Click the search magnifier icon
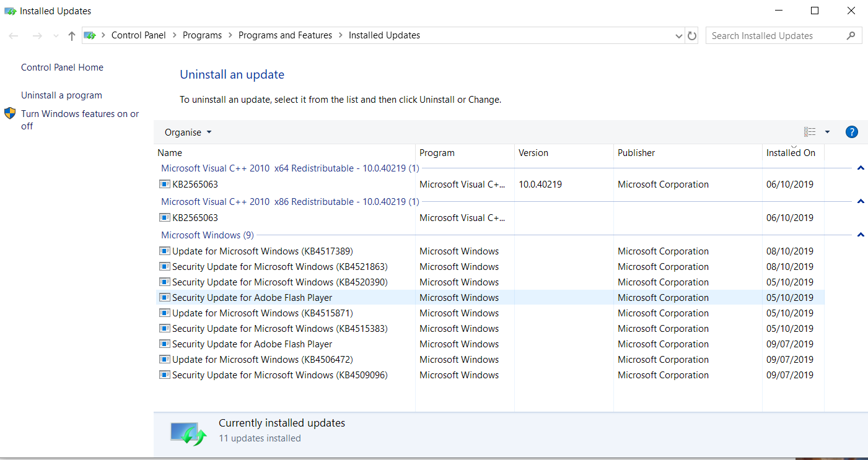Screen dimensions: 868x460 point(851,35)
